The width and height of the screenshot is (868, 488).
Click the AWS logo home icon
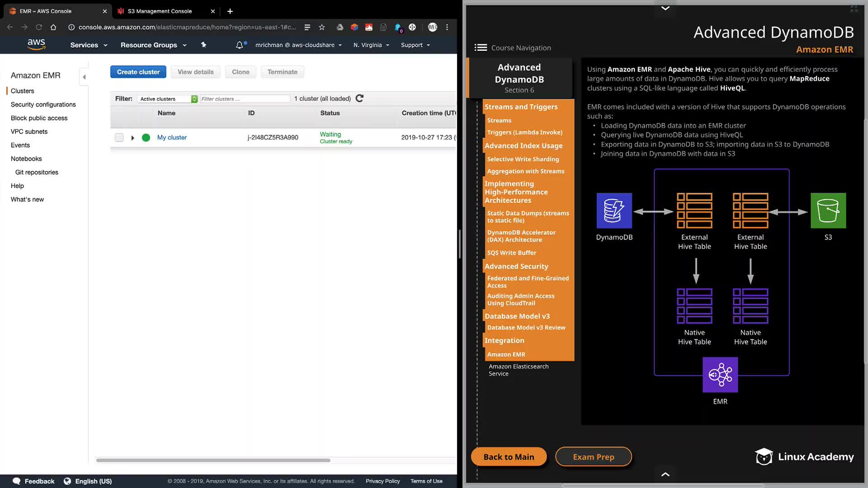click(36, 44)
